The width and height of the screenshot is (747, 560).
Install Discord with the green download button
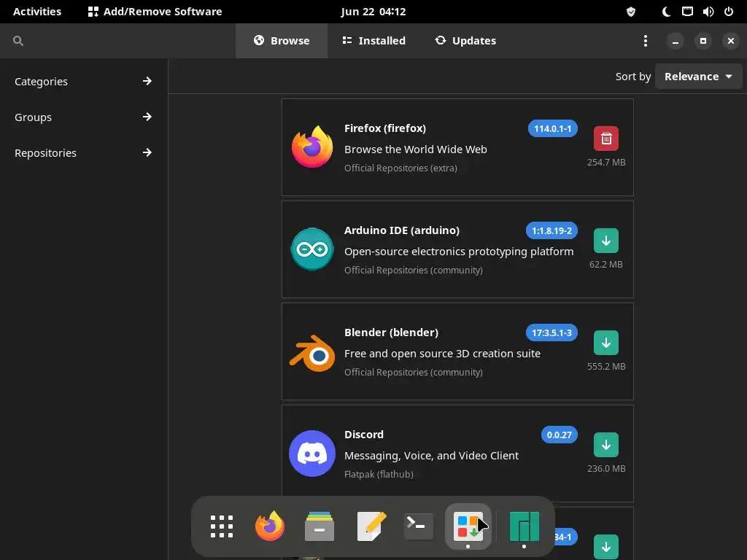pos(606,445)
